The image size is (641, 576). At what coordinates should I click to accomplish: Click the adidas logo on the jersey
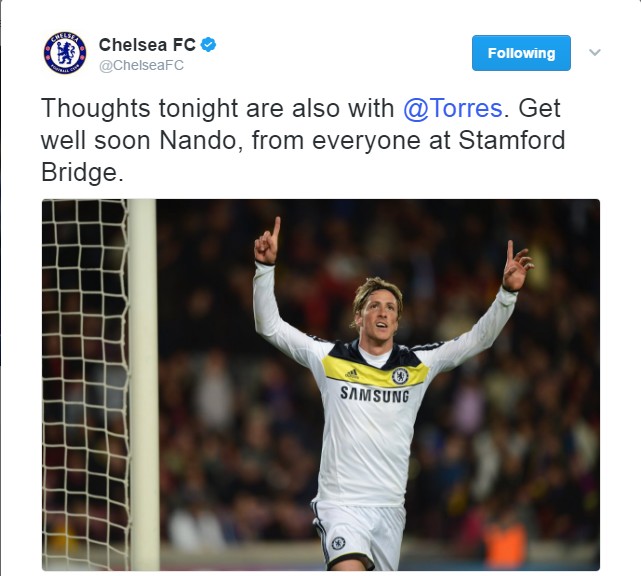coord(352,374)
